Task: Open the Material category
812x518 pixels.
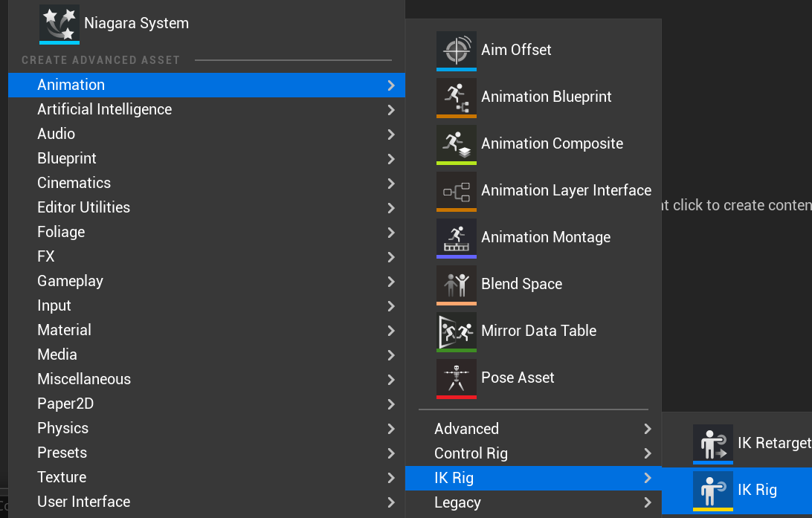Action: (207, 330)
